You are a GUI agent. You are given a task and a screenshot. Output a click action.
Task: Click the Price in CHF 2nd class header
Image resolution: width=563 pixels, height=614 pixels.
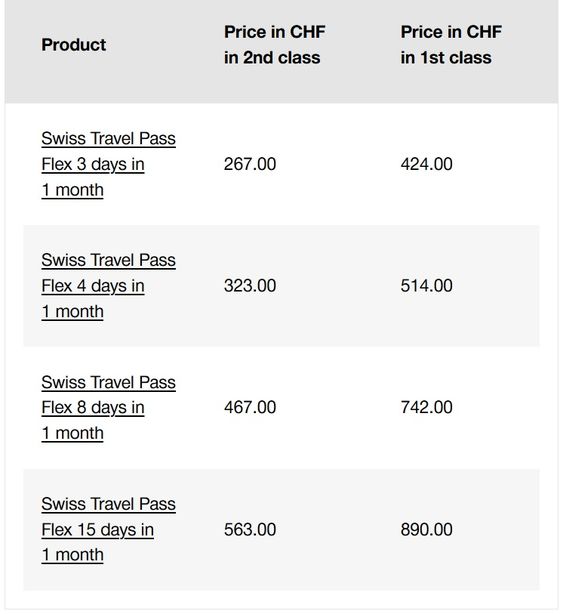coord(274,45)
